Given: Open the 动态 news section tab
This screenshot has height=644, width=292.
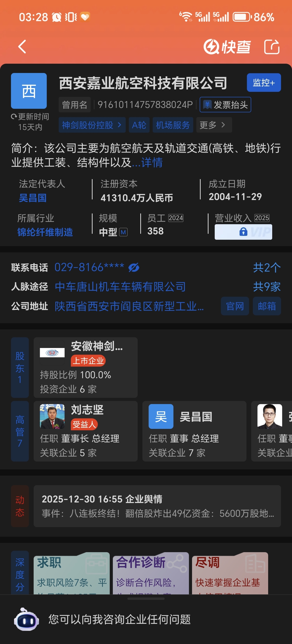Looking at the screenshot, I should 20,506.
